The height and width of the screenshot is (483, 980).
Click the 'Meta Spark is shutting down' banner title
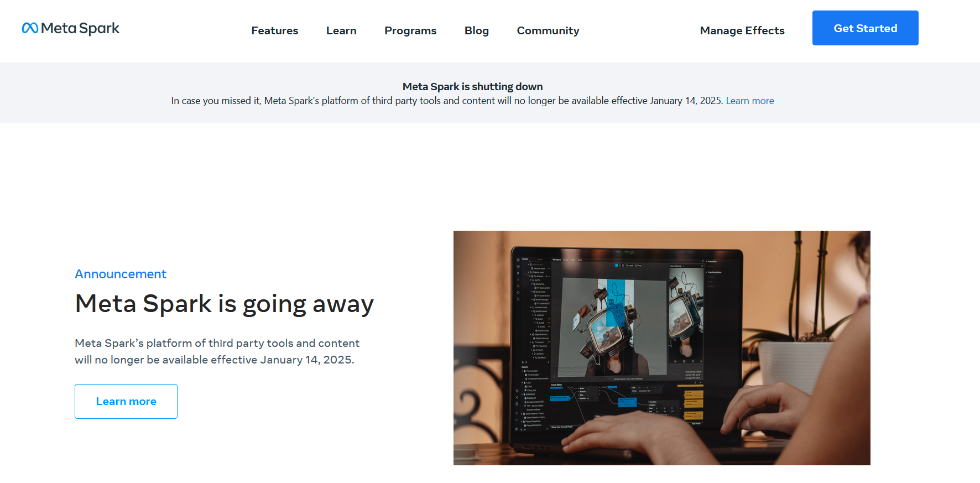tap(473, 86)
